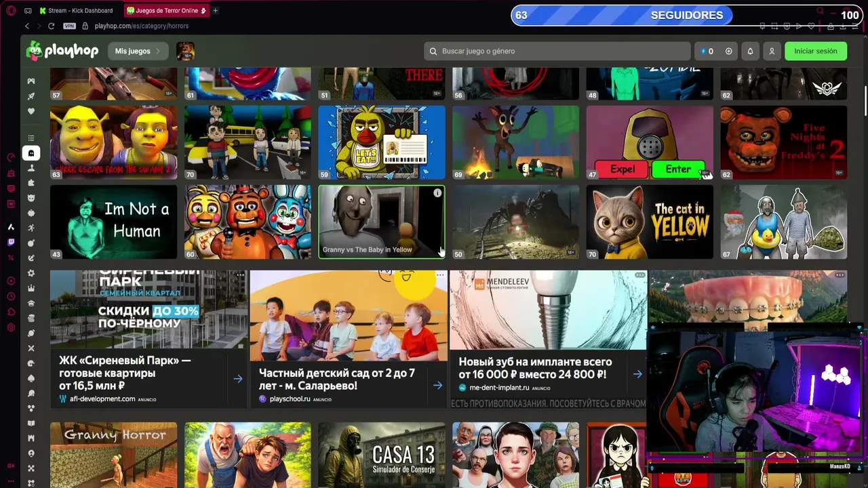868x488 pixels.
Task: Click the Buscar juego o género field
Action: (x=557, y=51)
